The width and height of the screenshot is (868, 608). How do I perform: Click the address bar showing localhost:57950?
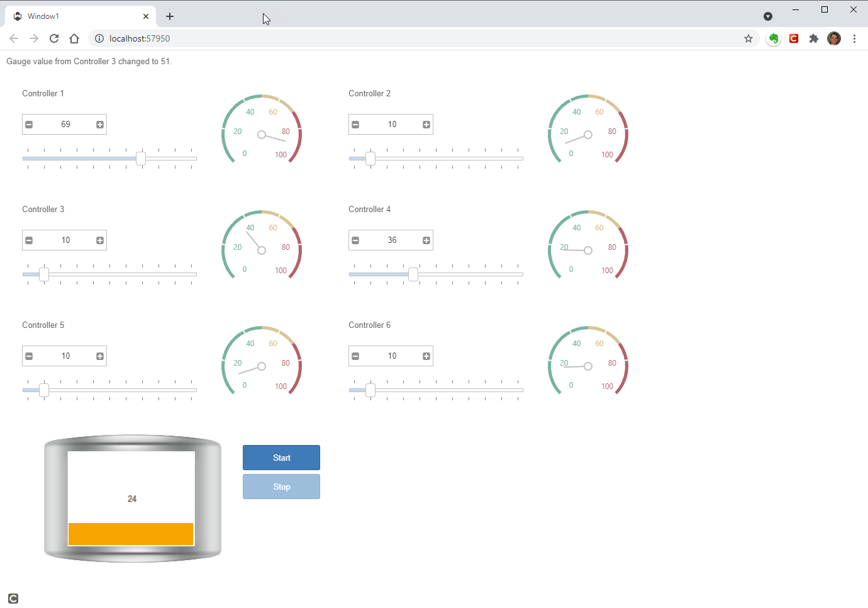pyautogui.click(x=423, y=38)
